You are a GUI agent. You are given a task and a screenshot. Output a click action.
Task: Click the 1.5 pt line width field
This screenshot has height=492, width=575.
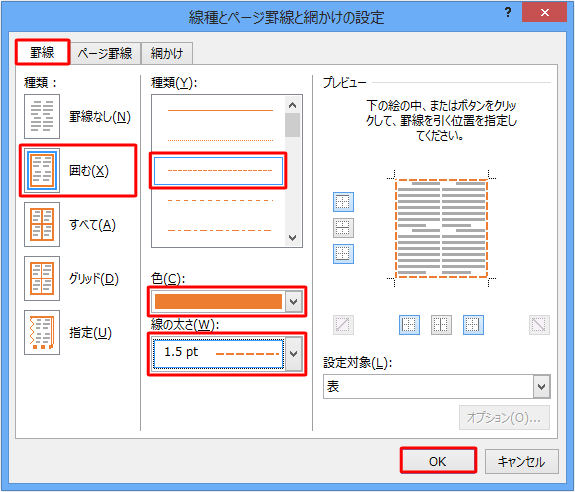pyautogui.click(x=218, y=354)
